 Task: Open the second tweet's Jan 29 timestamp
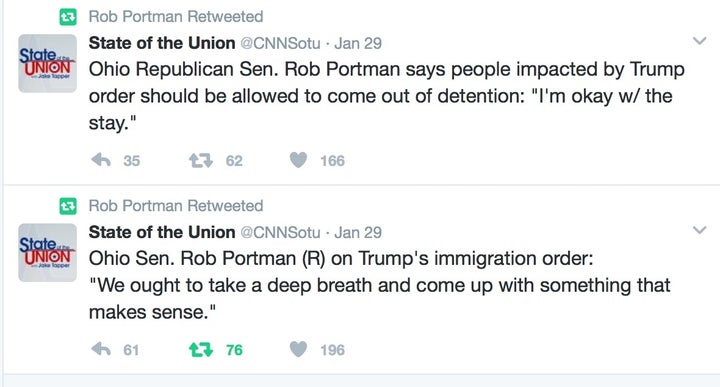358,232
